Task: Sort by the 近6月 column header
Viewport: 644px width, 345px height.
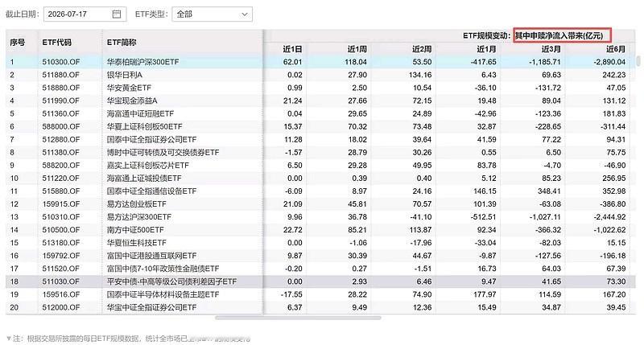Action: [616, 49]
